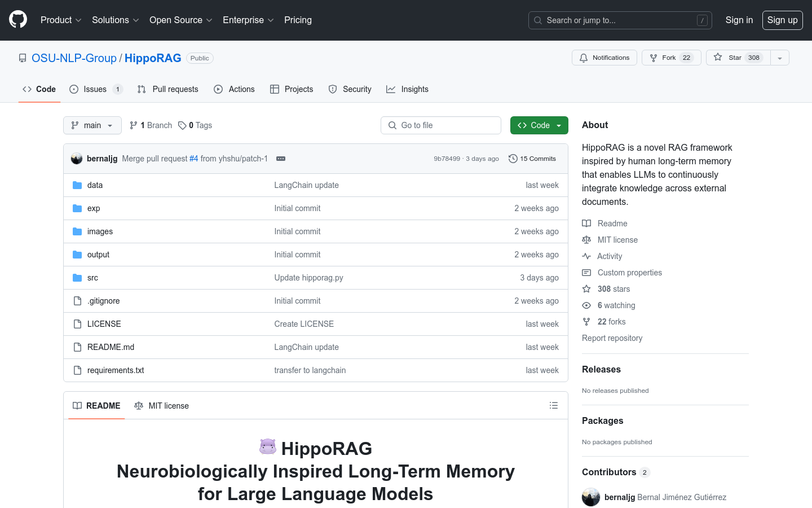Open pull request #4 link
812x508 pixels.
tap(193, 159)
